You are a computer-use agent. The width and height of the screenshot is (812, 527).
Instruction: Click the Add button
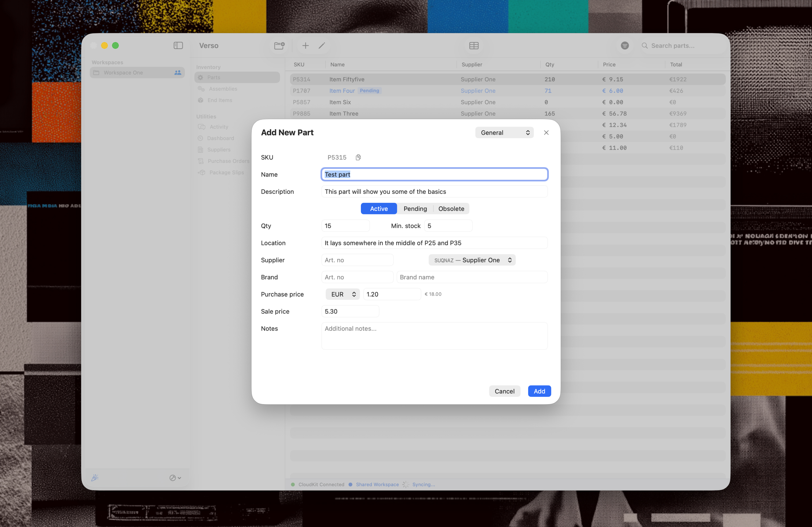click(539, 391)
